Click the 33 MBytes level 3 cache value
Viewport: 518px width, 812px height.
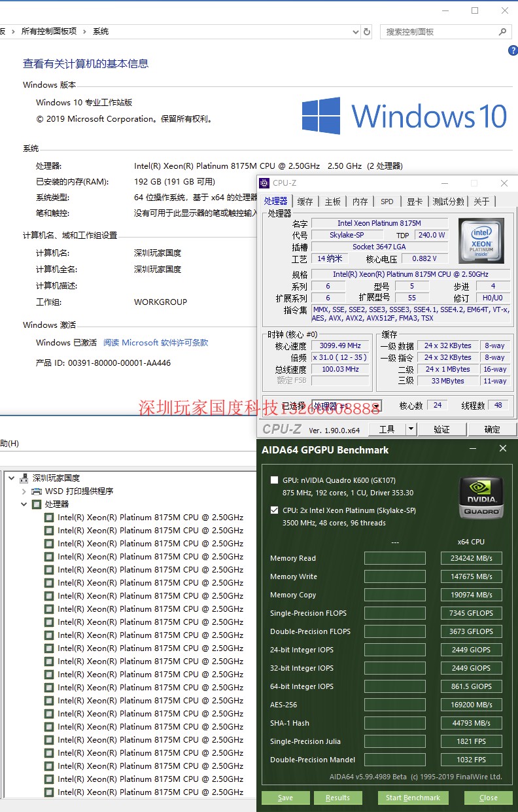point(448,381)
